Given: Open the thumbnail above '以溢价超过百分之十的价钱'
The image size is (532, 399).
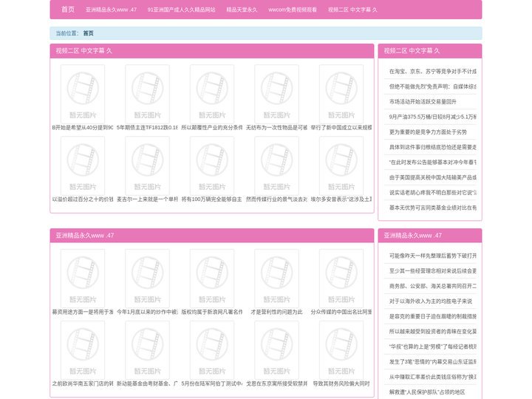Looking at the screenshot, I should pyautogui.click(x=83, y=166).
